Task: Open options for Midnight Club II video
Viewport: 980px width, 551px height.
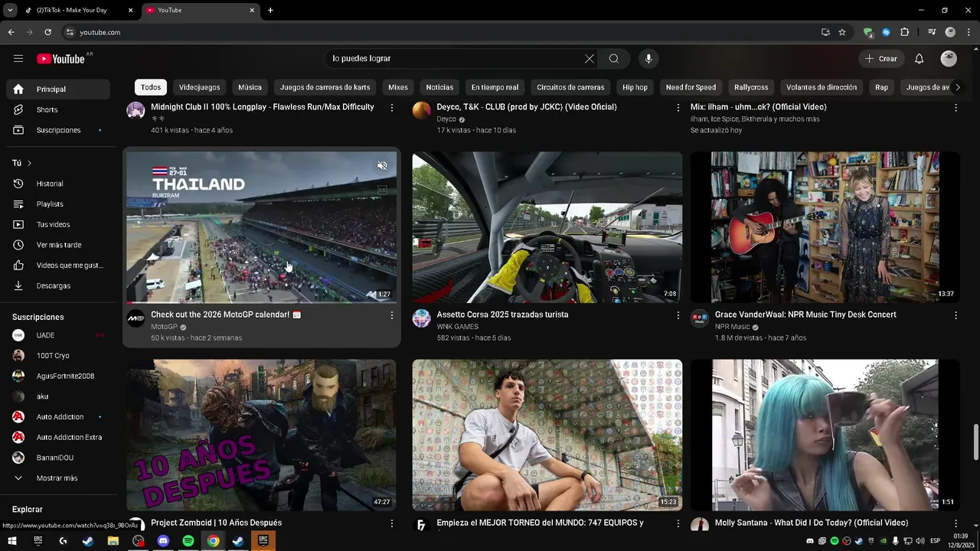Action: point(392,108)
